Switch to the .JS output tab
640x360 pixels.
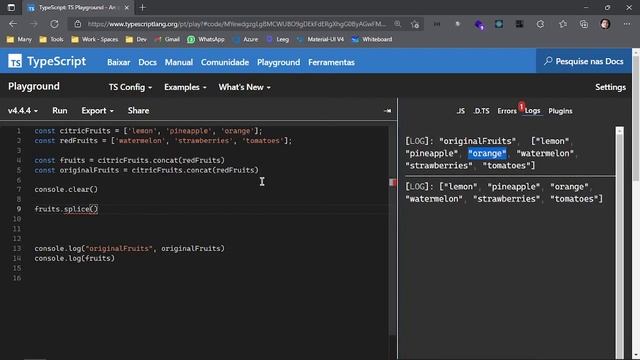(x=460, y=111)
